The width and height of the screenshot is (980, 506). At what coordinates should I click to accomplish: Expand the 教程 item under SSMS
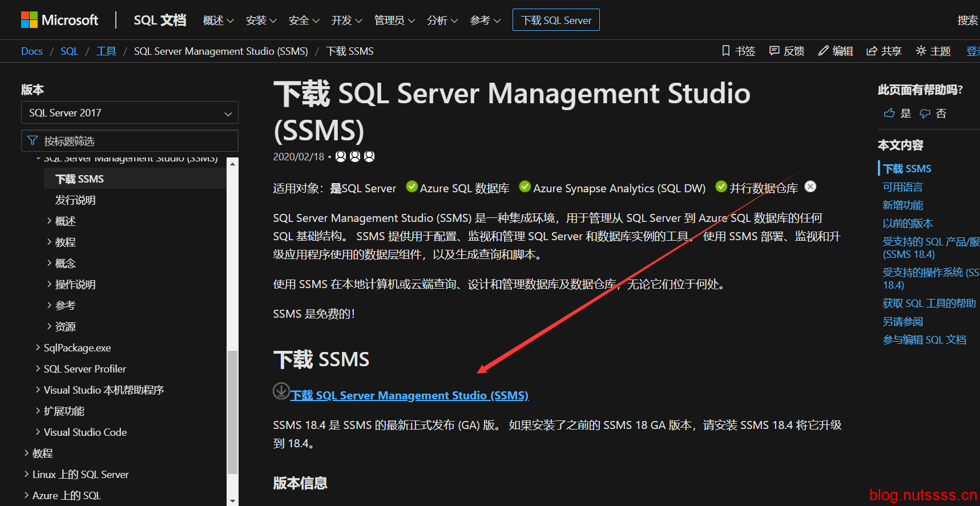point(50,242)
